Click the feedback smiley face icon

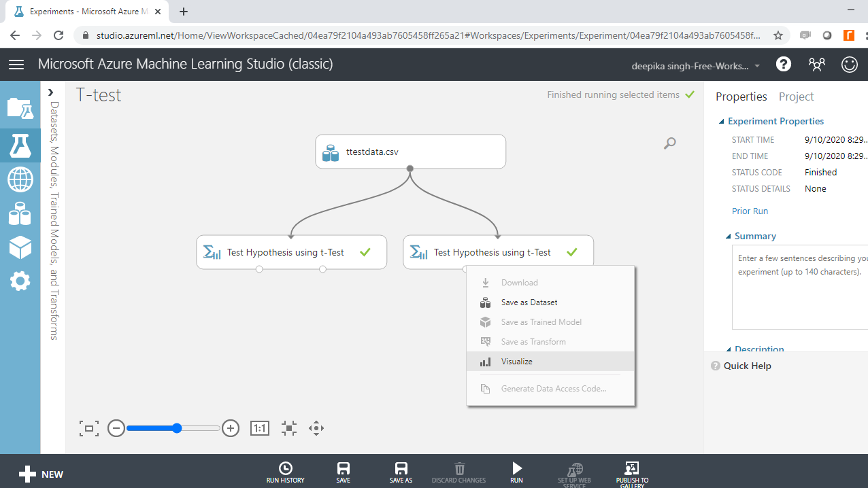click(850, 65)
